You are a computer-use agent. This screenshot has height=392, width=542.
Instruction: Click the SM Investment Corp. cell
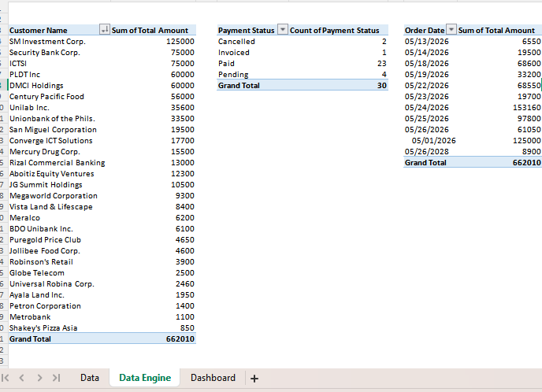click(59, 42)
